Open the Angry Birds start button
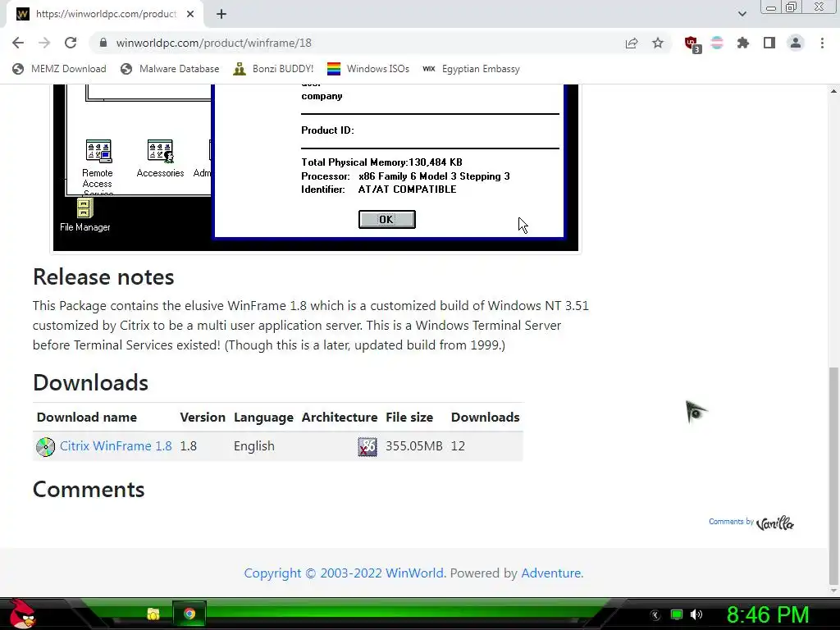Image resolution: width=840 pixels, height=630 pixels. 22,614
